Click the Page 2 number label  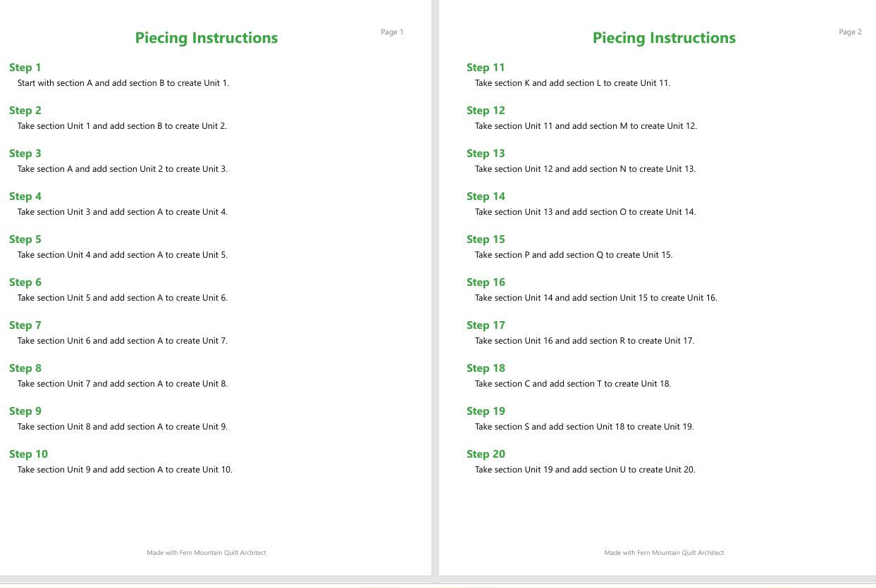(x=850, y=32)
